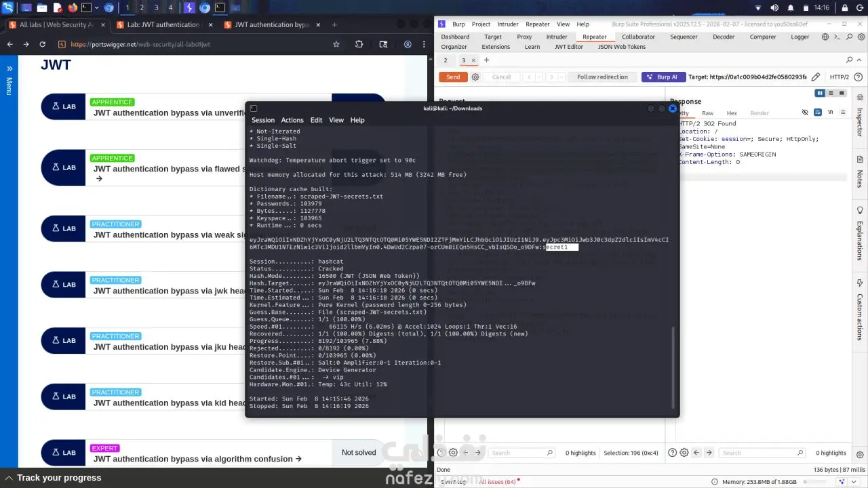This screenshot has width=868, height=488.
Task: Toggle hiding non-printable characters in Response
Action: click(805, 113)
